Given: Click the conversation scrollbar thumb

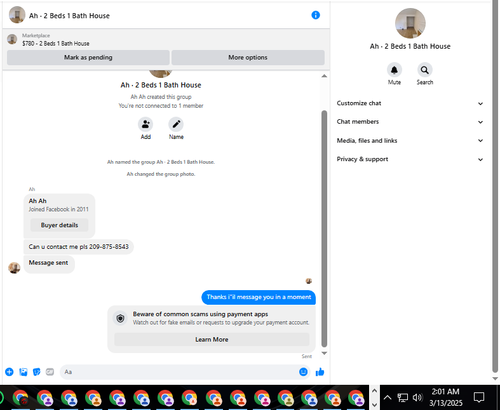Looking at the screenshot, I should point(324,229).
